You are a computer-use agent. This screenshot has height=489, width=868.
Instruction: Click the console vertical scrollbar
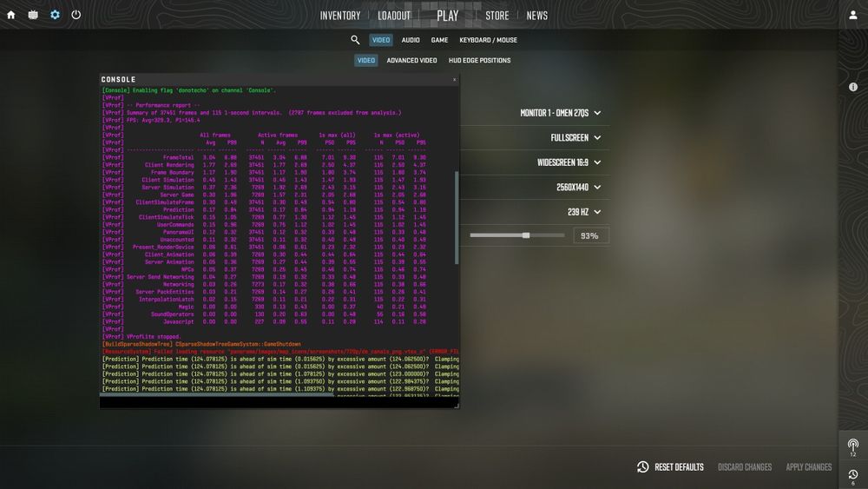[x=457, y=218]
